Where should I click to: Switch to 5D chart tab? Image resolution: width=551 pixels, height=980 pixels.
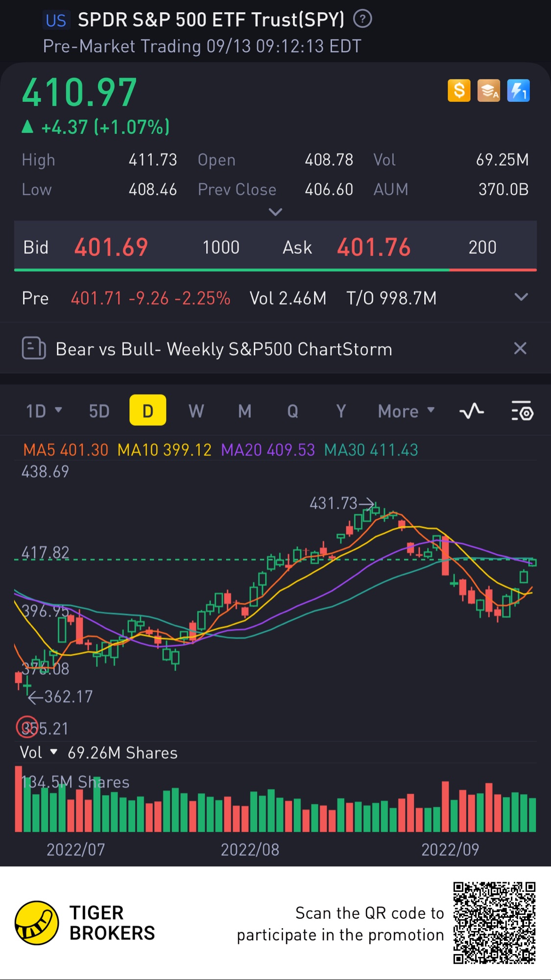point(99,411)
